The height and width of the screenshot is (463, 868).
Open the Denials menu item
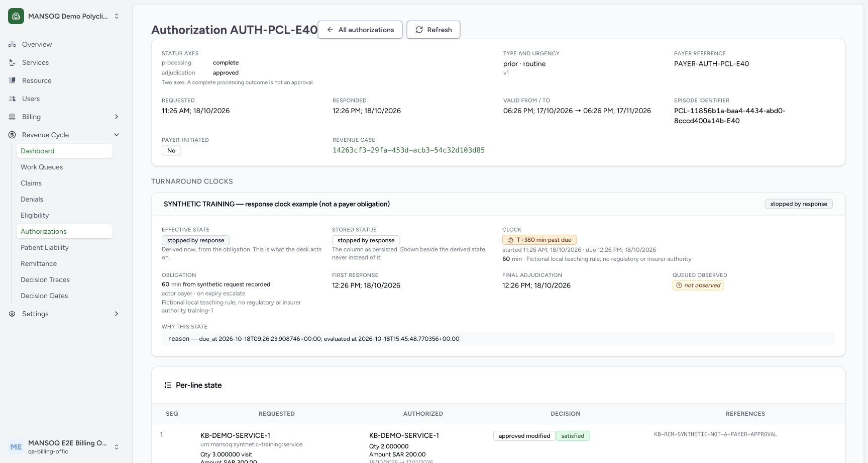[x=32, y=199]
